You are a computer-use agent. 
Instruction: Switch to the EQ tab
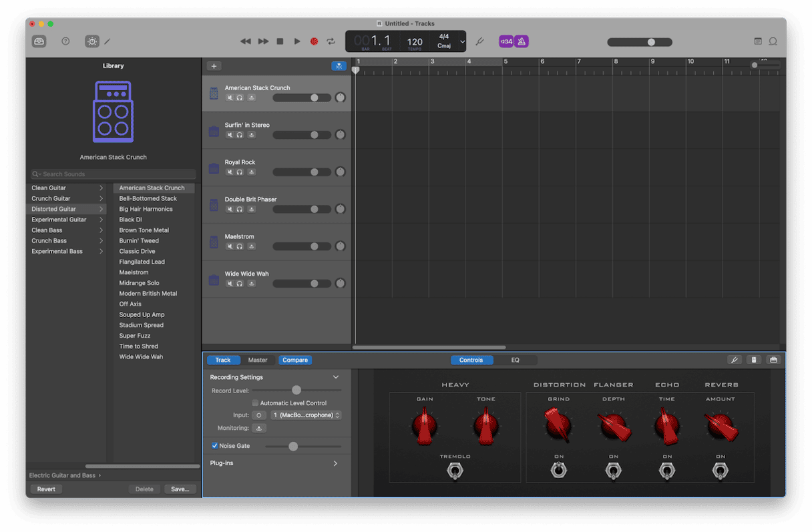[515, 360]
